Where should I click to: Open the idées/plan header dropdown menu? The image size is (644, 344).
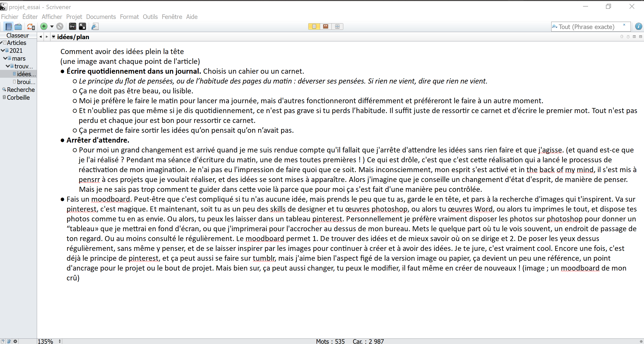click(x=54, y=37)
